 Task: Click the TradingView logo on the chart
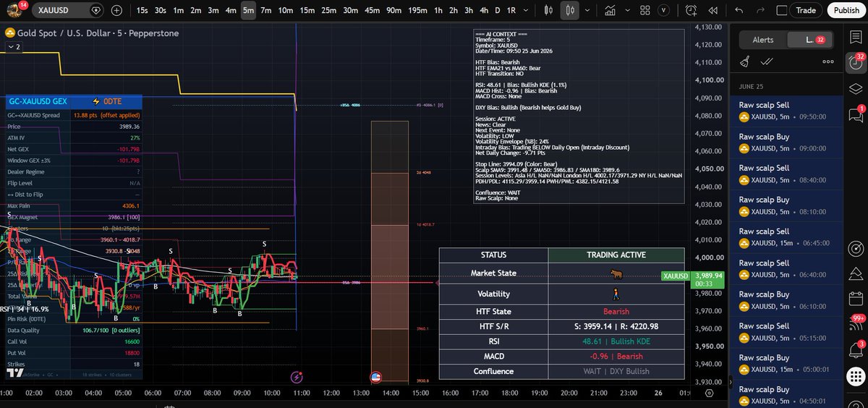14,373
